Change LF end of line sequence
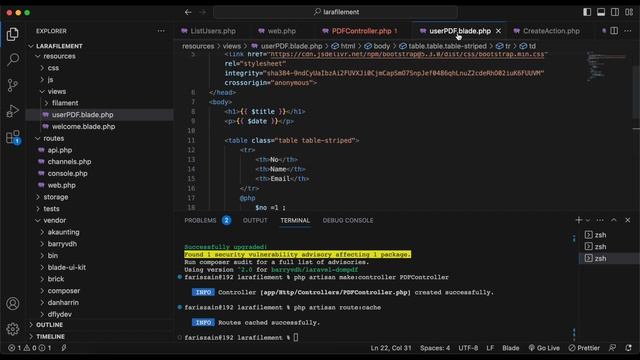The width and height of the screenshot is (640, 360). [x=490, y=348]
